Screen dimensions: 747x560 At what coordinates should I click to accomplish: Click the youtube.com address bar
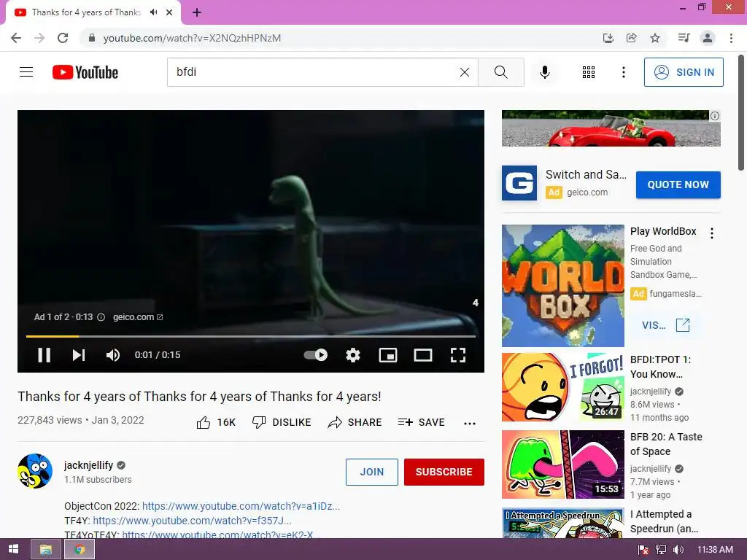192,38
